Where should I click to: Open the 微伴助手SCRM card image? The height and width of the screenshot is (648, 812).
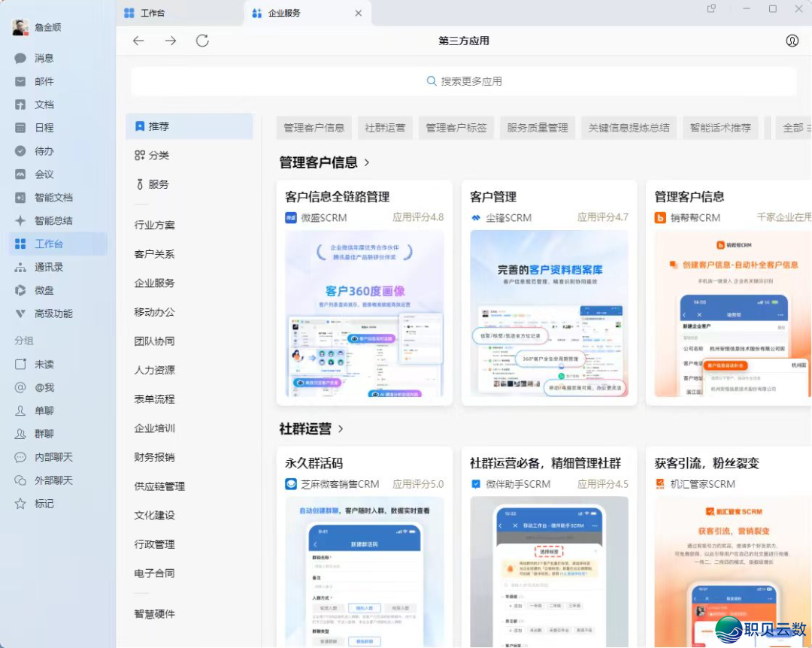tap(549, 572)
